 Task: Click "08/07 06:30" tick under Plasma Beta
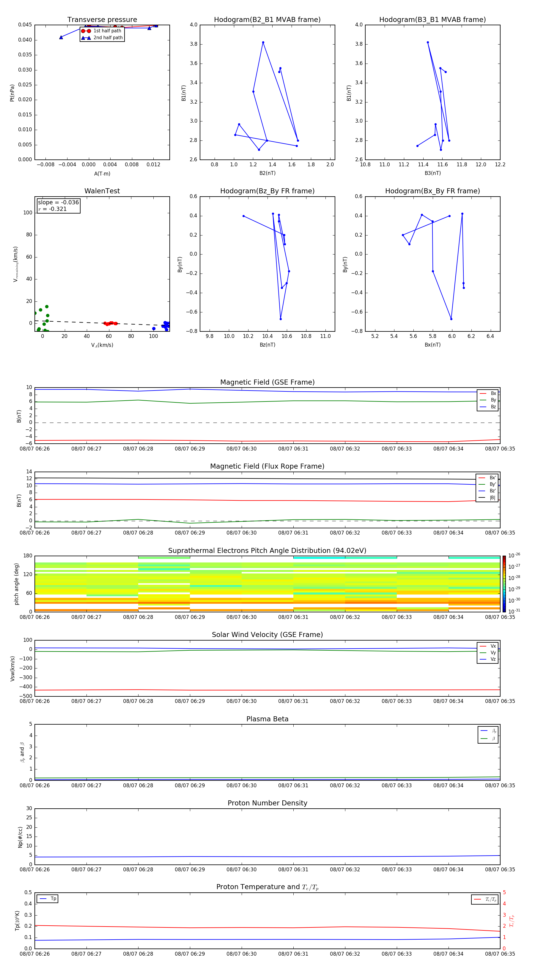pos(241,786)
